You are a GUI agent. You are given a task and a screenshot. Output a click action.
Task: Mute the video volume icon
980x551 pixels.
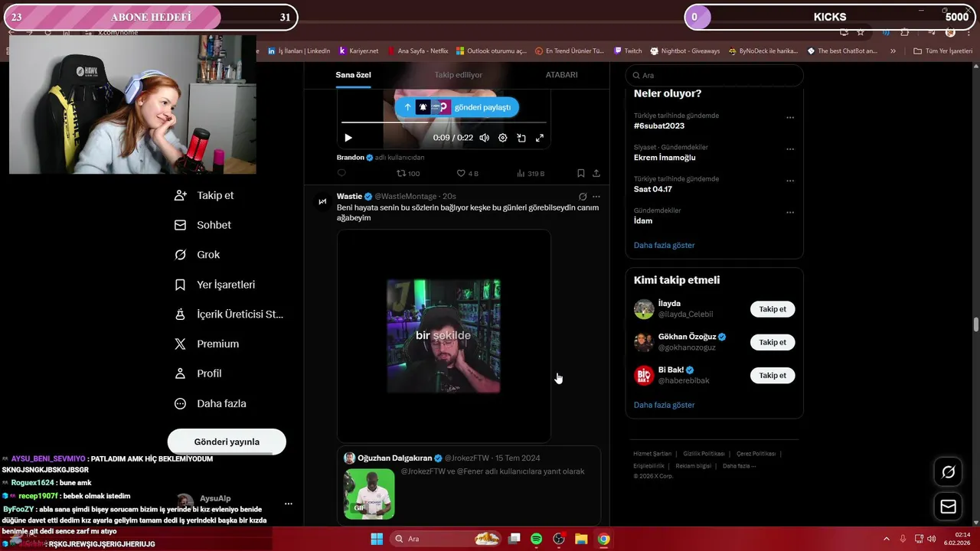[x=485, y=138]
